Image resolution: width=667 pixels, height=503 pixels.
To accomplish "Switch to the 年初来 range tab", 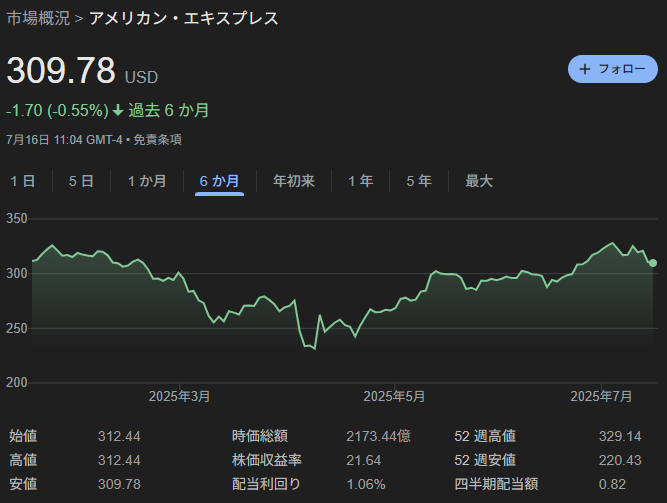I will click(x=294, y=181).
